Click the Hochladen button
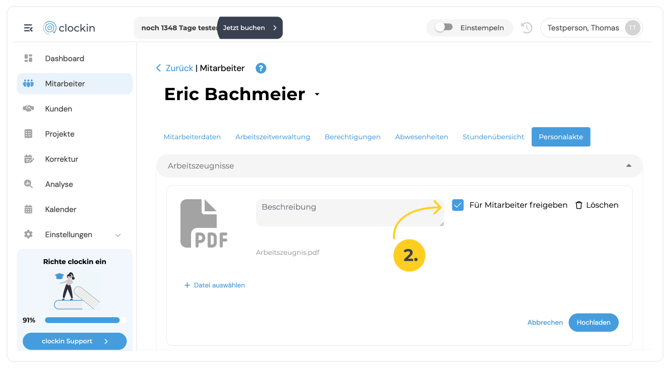 (593, 322)
